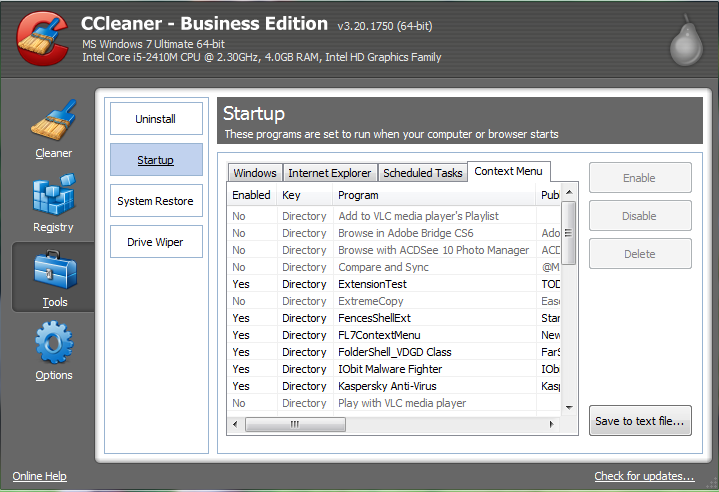Sort by the Enabled column header
This screenshot has height=492, width=719.
[x=251, y=195]
